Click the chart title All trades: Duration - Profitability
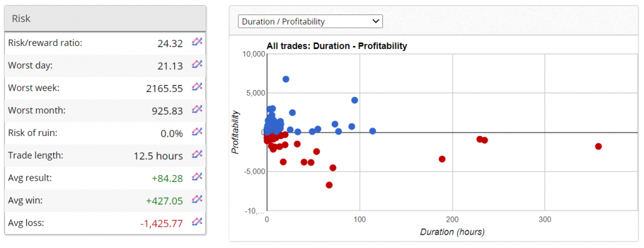Image resolution: width=644 pixels, height=248 pixels. point(337,46)
